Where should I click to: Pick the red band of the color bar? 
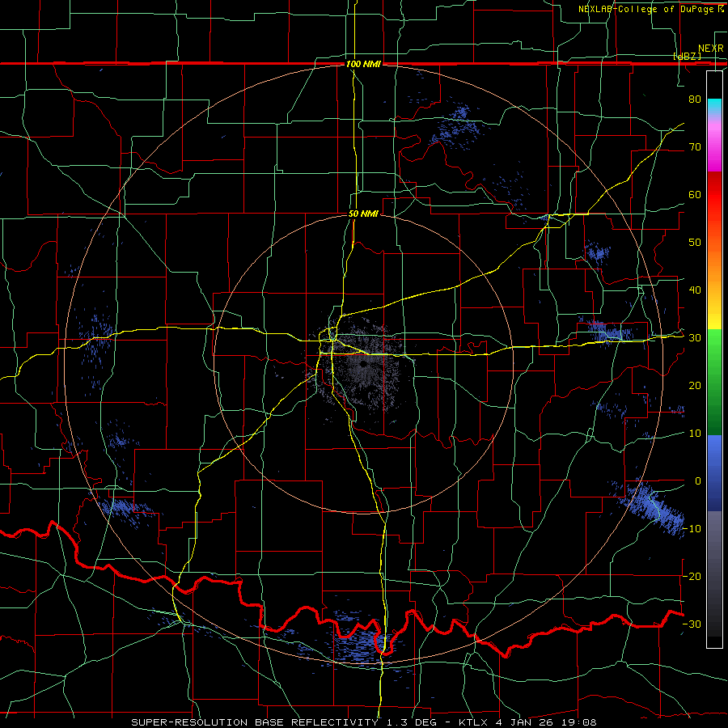point(714,195)
